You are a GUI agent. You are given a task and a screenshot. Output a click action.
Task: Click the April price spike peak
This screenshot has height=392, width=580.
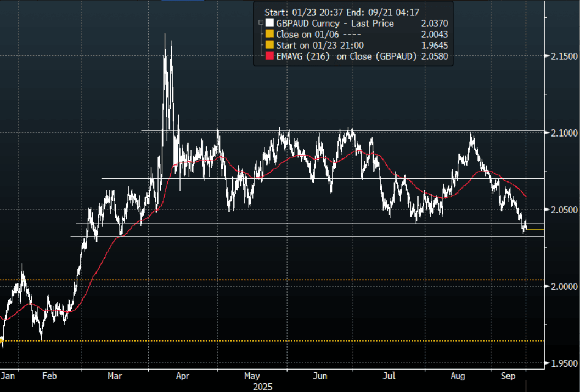click(165, 35)
